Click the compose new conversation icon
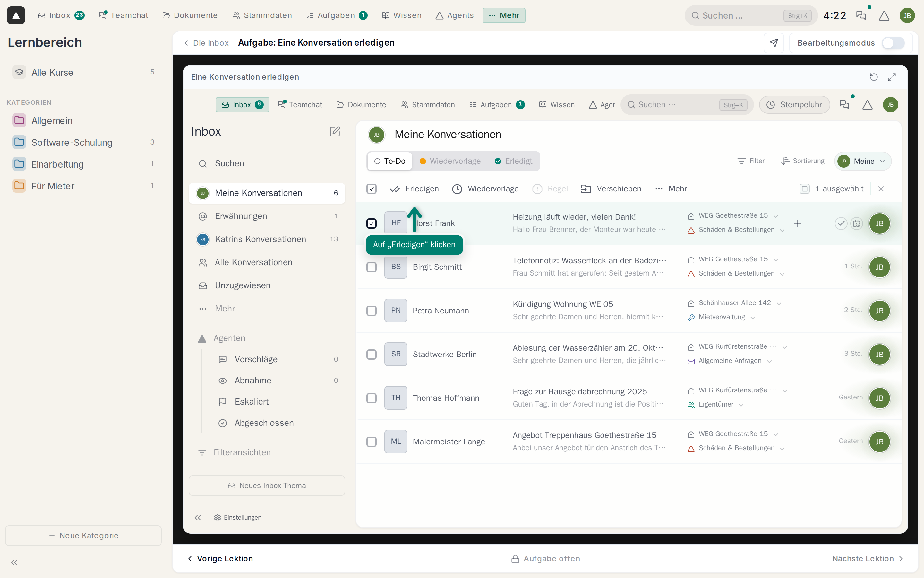 335,132
